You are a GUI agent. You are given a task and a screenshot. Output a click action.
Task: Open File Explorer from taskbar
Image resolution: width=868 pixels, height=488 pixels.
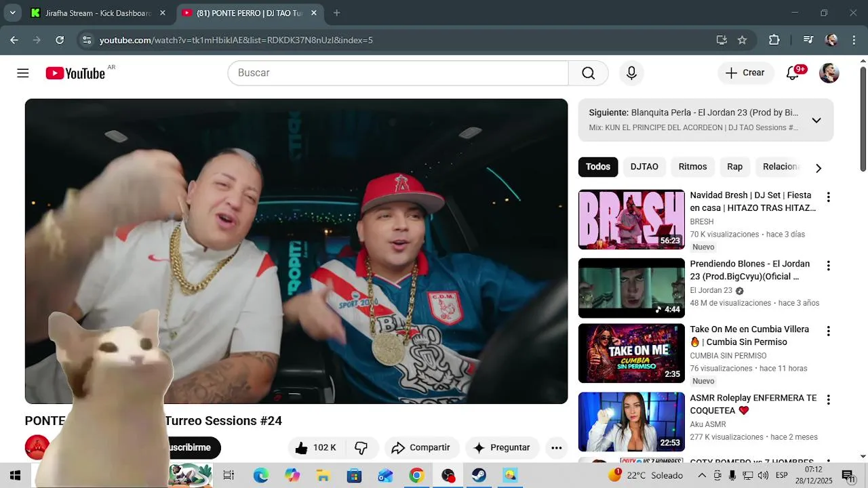click(323, 476)
